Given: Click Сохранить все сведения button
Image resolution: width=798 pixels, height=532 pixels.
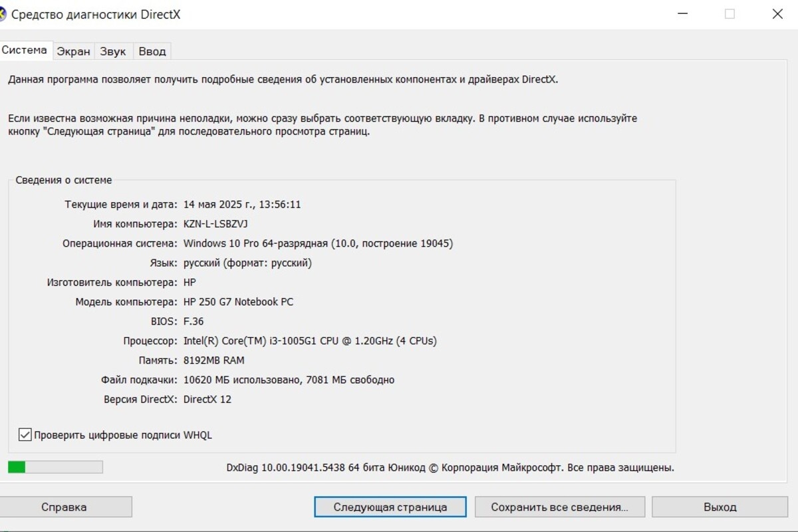Looking at the screenshot, I should pos(559,507).
